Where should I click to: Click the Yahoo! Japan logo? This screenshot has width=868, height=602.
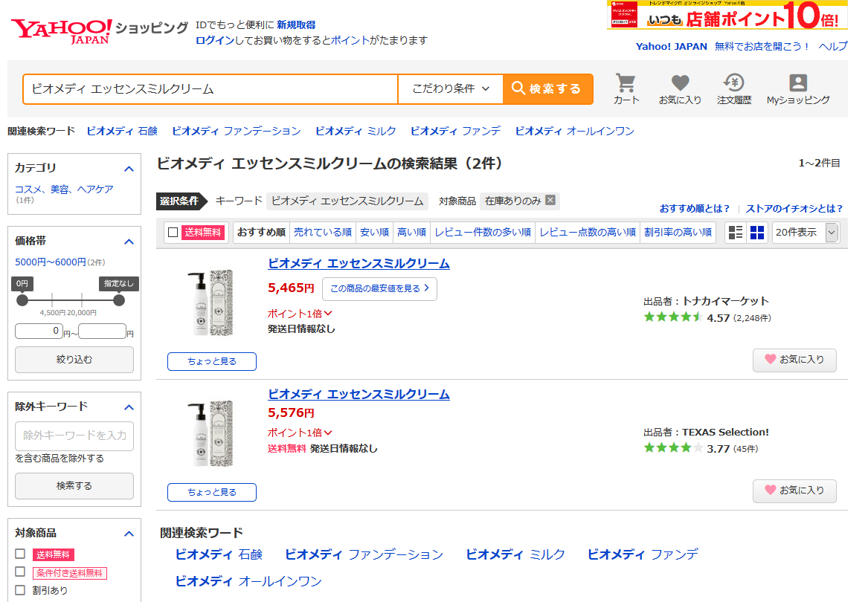[x=62, y=31]
